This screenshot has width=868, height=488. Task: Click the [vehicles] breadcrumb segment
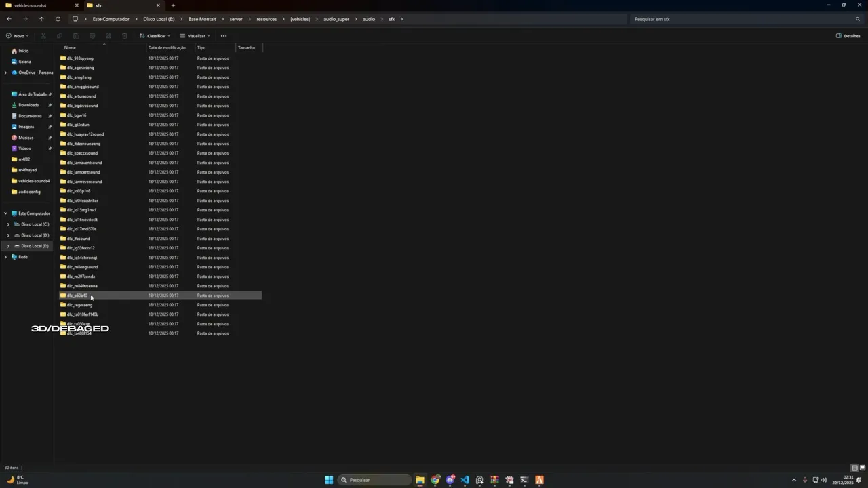[x=300, y=19]
